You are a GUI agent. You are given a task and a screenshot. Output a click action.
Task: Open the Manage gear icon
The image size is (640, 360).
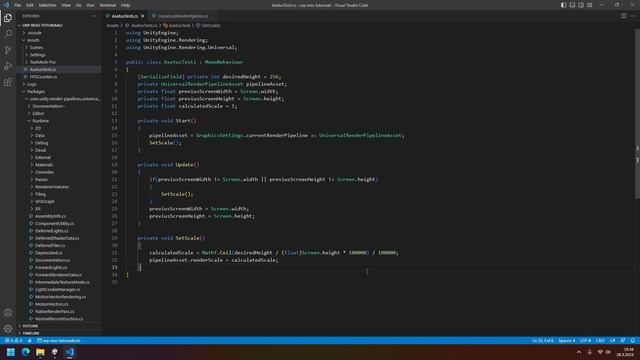tap(8, 329)
